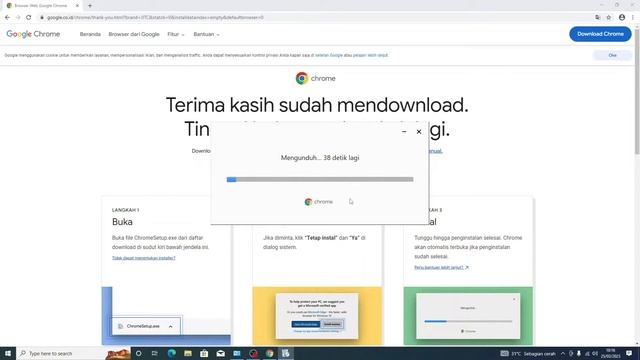Image resolution: width=640 pixels, height=360 pixels.
Task: Click the yellow system dialog illustration
Action: pos(317,316)
